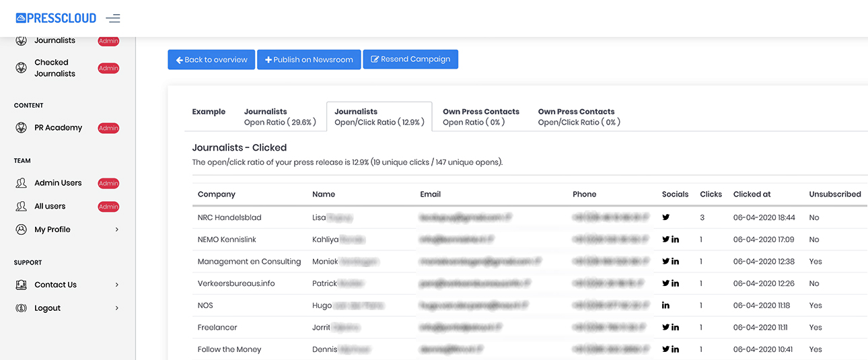The image size is (868, 360).
Task: Open Own Press Contacts Open/Click Ratio tab
Action: pos(579,116)
